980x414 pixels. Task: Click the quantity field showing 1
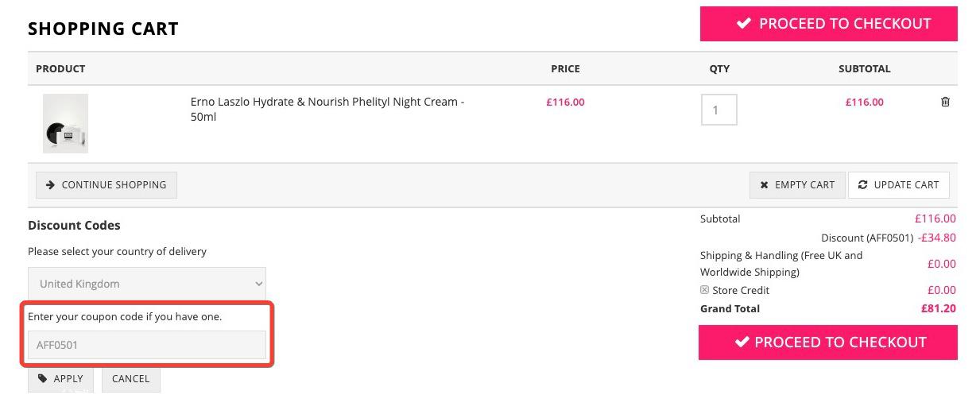(719, 110)
